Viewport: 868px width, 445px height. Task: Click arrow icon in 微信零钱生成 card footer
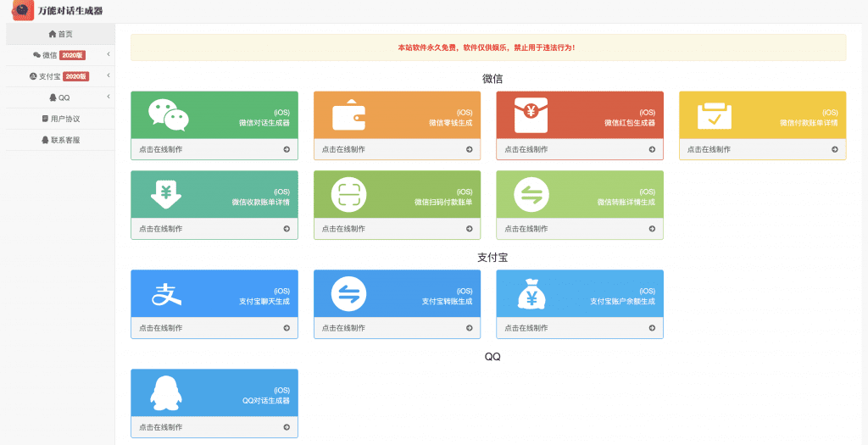pos(470,149)
